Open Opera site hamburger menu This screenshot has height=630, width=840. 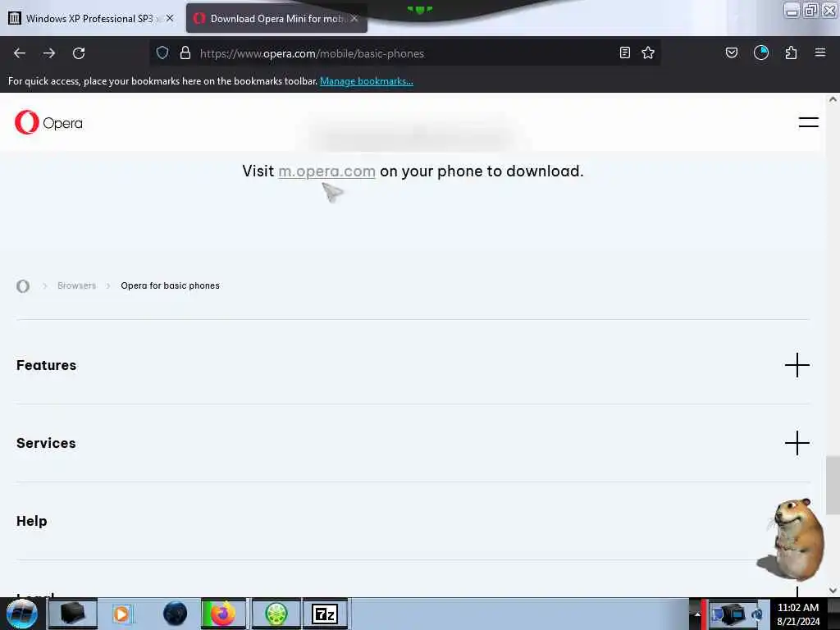808,122
